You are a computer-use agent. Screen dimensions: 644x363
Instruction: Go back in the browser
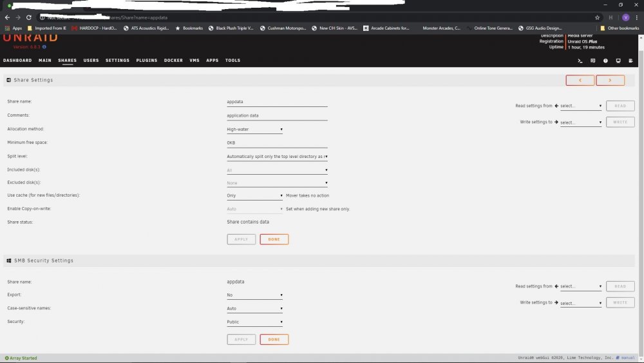7,17
